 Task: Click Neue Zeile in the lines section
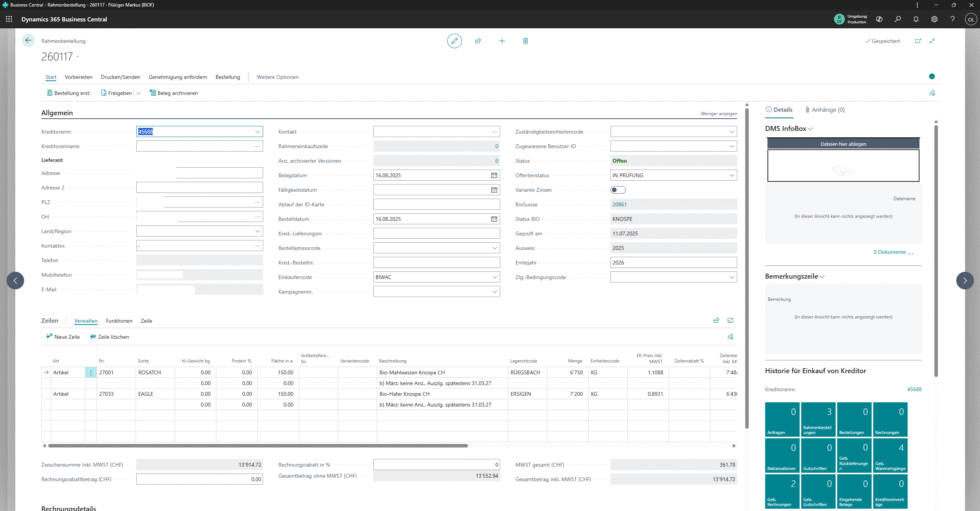pos(63,337)
